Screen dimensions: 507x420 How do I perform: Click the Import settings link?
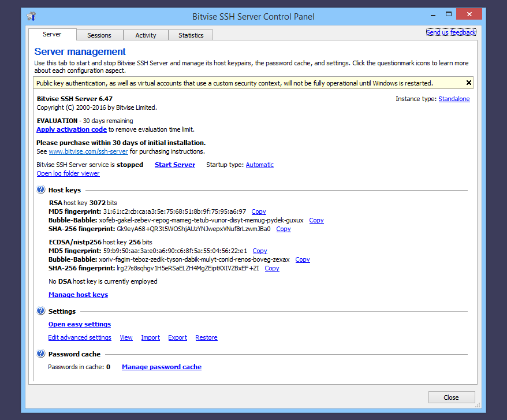click(x=150, y=337)
